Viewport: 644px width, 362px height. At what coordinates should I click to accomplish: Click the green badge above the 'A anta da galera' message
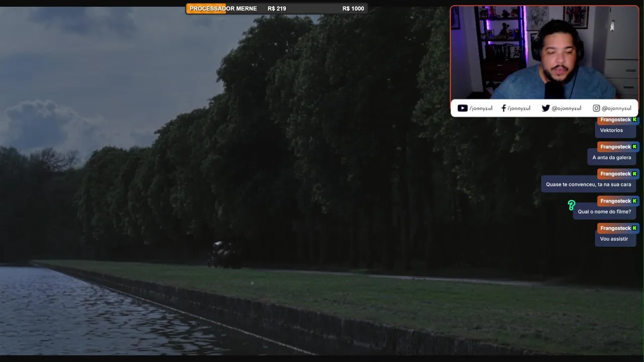click(x=635, y=147)
